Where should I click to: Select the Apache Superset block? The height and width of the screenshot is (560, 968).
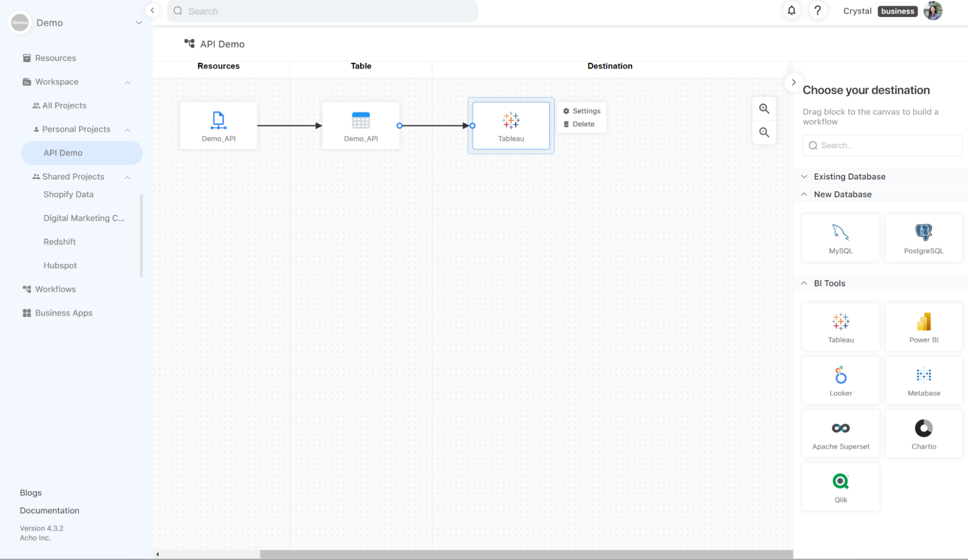(x=841, y=434)
